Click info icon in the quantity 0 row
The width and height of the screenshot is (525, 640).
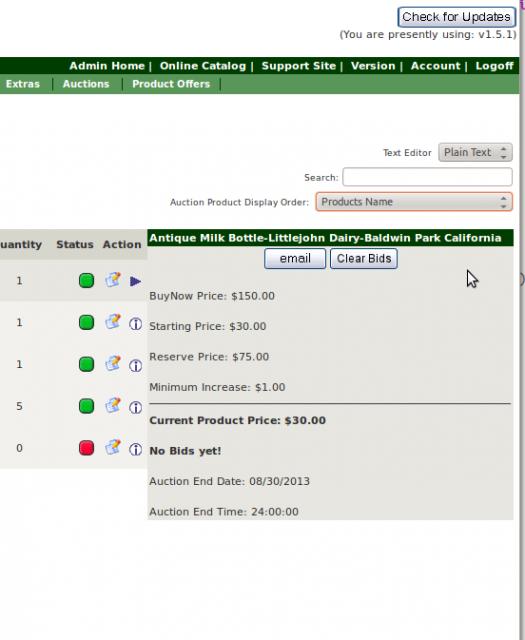pos(136,450)
